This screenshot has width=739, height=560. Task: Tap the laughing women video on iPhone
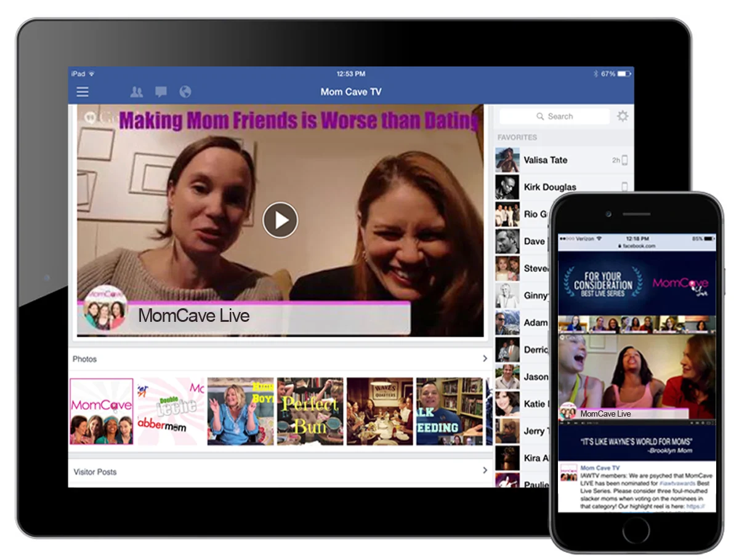coord(637,377)
